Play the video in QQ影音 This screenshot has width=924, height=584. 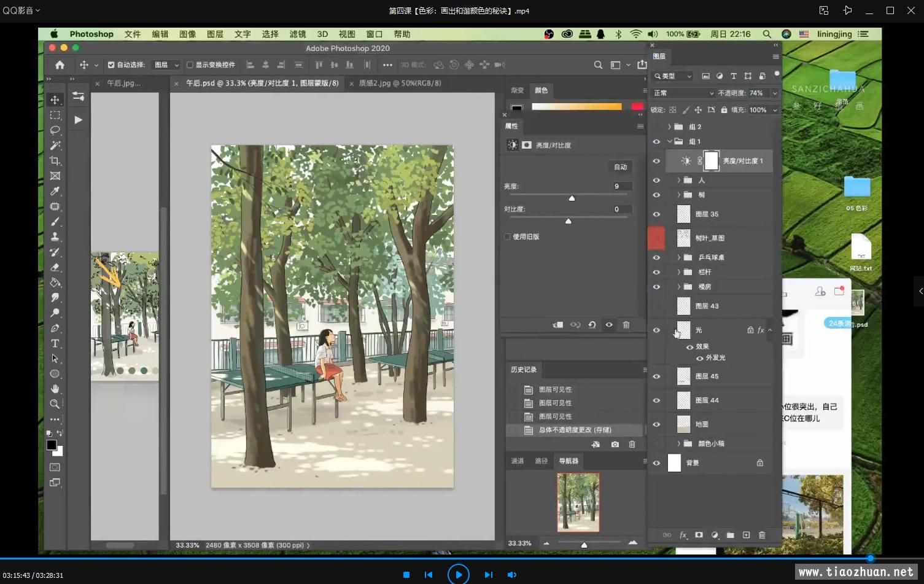[x=458, y=574]
